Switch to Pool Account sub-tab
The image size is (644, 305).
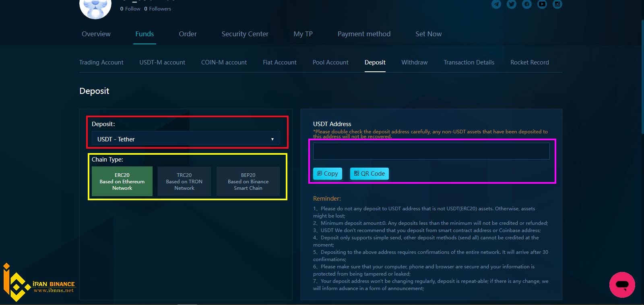click(330, 62)
